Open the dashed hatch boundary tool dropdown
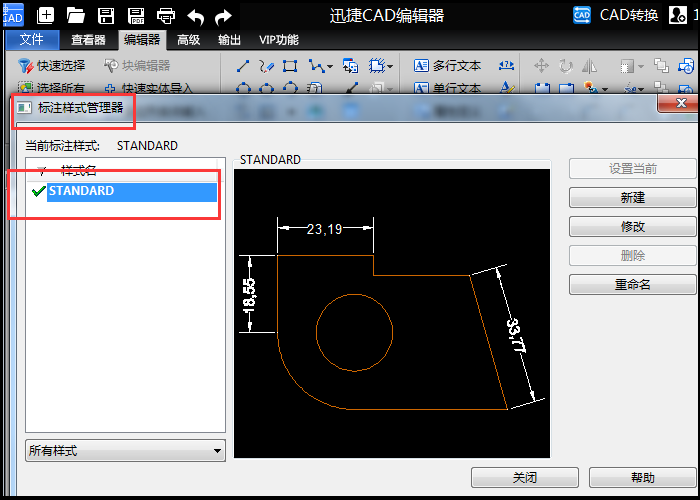This screenshot has height=500, width=700. (x=390, y=67)
